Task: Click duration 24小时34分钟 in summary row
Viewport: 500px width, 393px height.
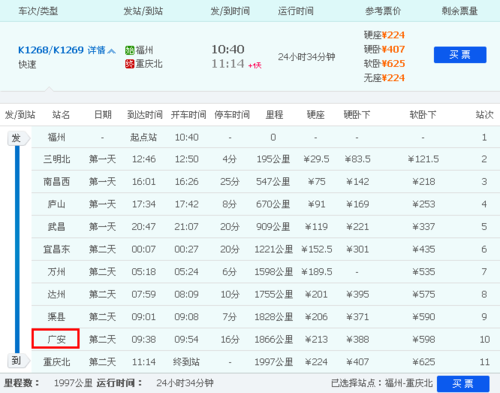Action: (306, 57)
